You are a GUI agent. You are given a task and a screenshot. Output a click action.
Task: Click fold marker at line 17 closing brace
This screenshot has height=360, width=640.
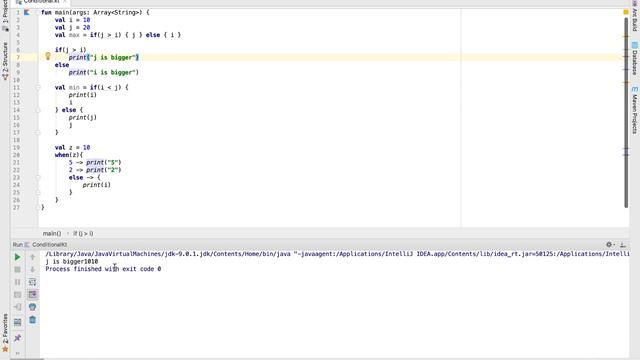[x=38, y=132]
